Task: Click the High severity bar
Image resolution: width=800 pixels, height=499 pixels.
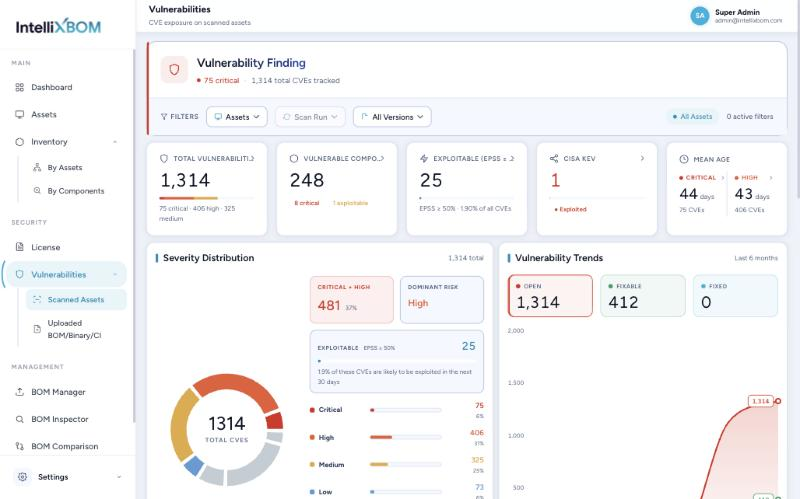Action: [x=406, y=437]
